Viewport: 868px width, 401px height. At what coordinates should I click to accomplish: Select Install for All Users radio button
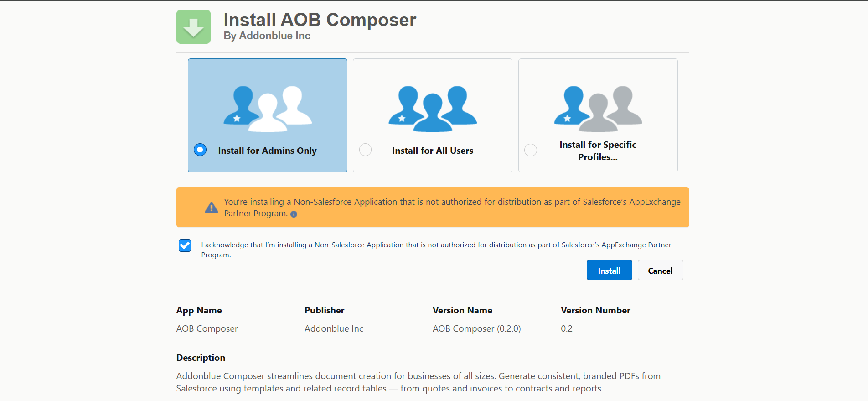[x=365, y=150]
